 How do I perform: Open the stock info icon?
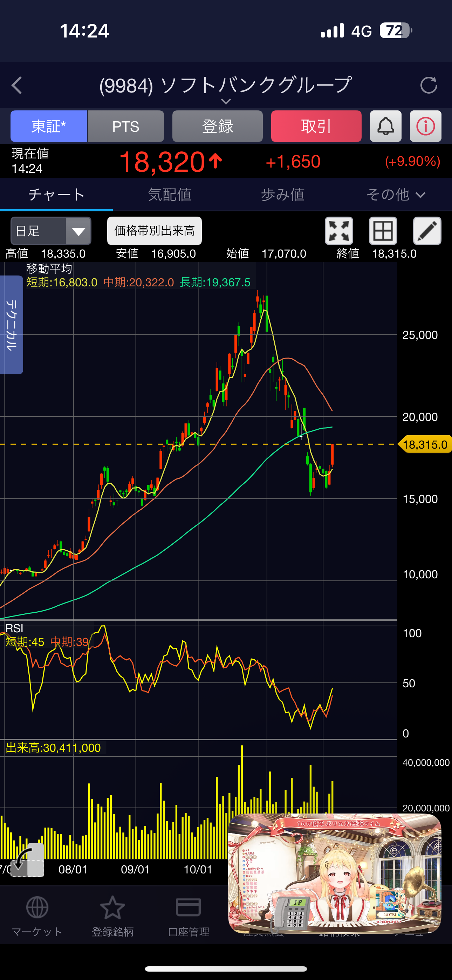pyautogui.click(x=425, y=126)
